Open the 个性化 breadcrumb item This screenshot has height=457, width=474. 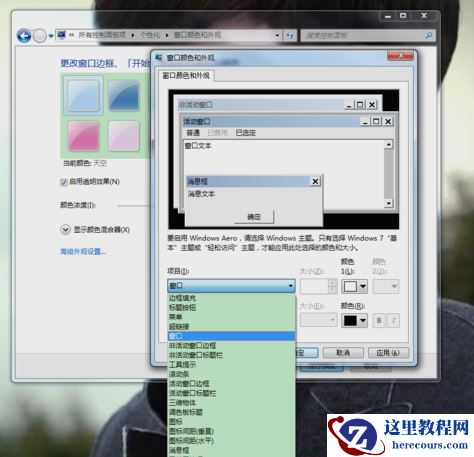point(150,35)
